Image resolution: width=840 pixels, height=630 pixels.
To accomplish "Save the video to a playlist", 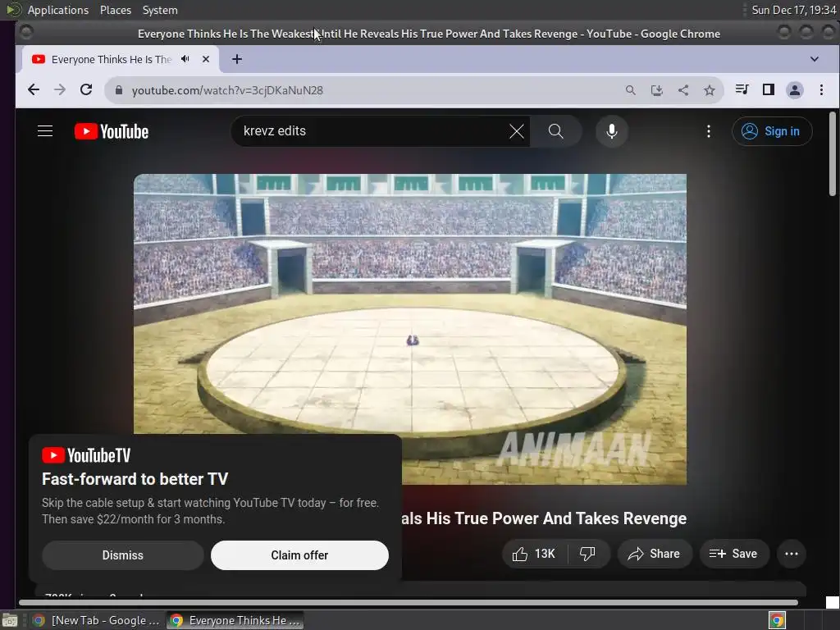I will (734, 554).
